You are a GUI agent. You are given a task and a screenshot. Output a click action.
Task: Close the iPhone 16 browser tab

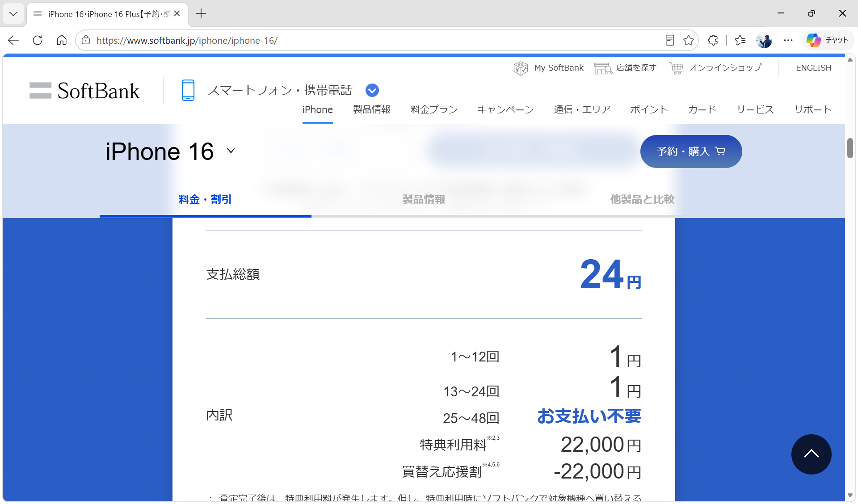pyautogui.click(x=177, y=14)
